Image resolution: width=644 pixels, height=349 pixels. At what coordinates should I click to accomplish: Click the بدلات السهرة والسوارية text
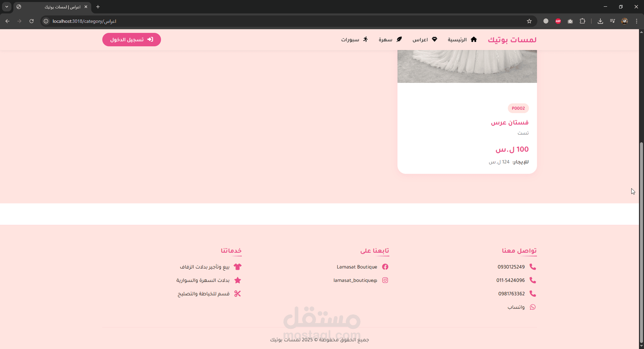[203, 280]
